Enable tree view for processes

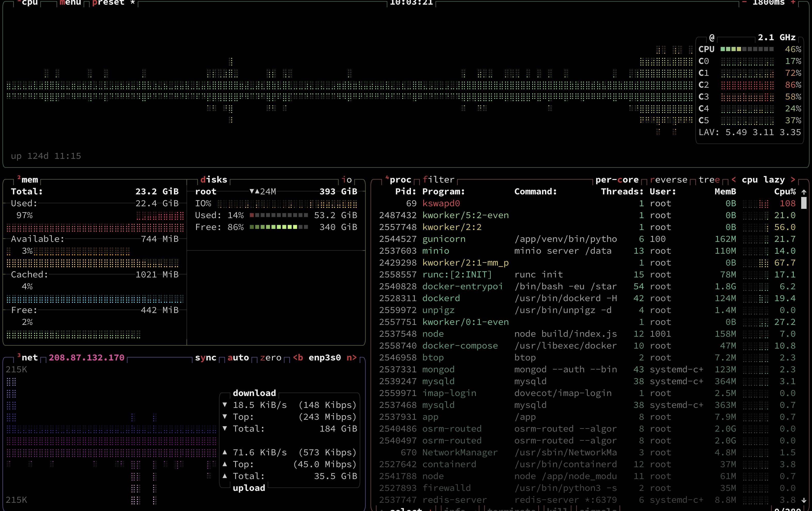tap(709, 180)
